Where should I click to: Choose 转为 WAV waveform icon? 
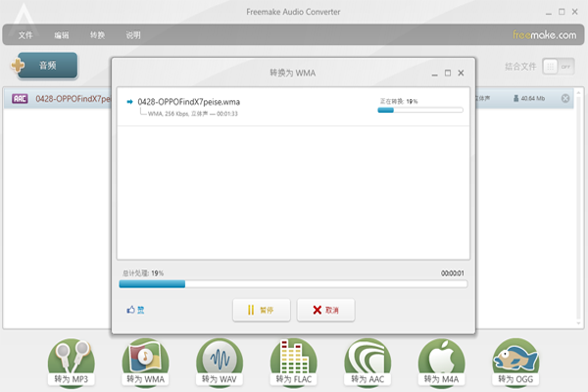pos(220,363)
